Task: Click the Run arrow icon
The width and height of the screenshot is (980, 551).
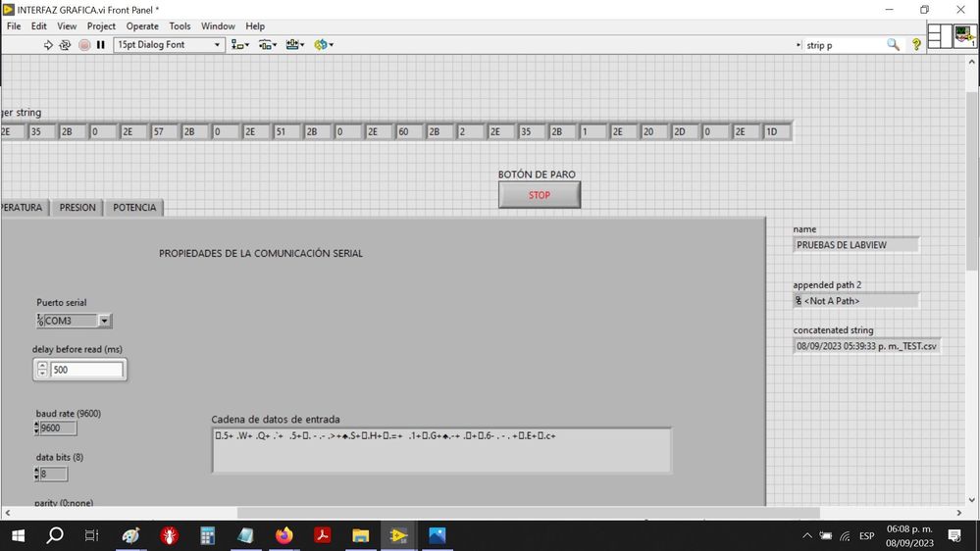Action: 48,45
